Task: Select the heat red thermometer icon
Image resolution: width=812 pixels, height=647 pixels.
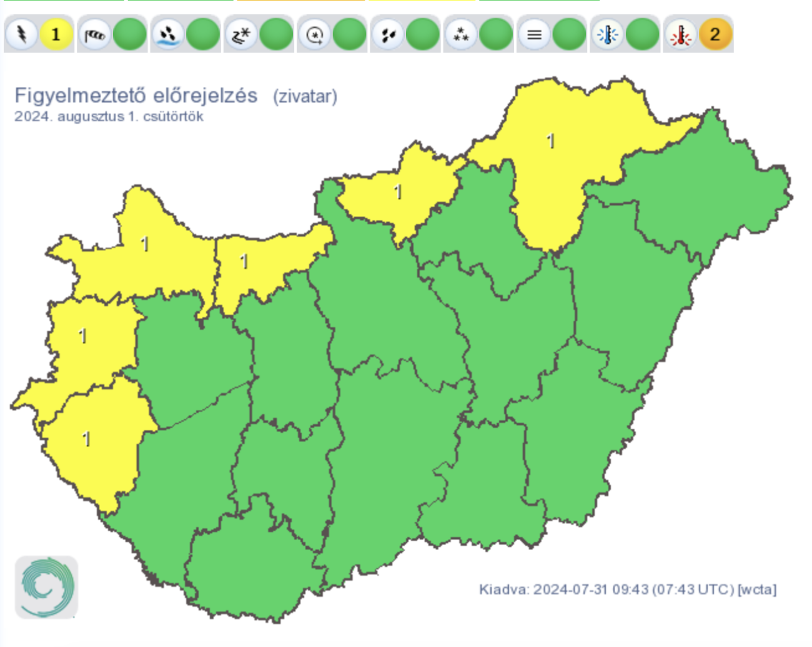Action: (x=680, y=34)
